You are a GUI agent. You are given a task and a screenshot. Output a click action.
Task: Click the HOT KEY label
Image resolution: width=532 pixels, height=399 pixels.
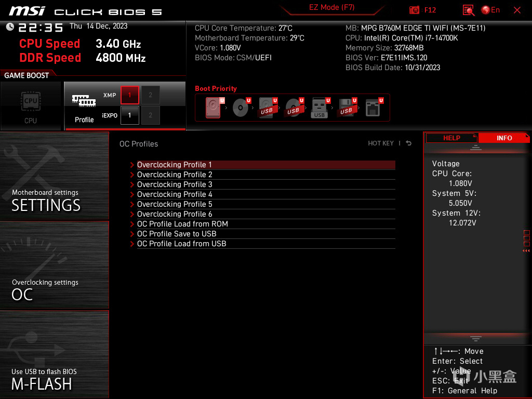point(381,143)
